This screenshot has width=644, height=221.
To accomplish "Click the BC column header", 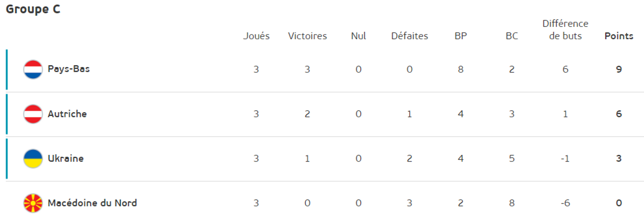I will click(x=512, y=36).
